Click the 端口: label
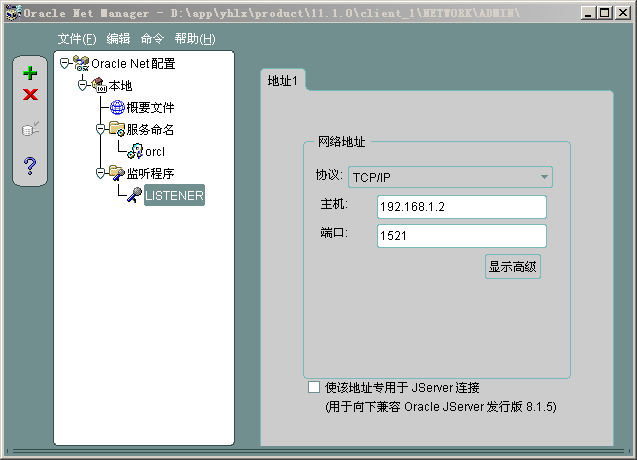Image resolution: width=637 pixels, height=460 pixels. tap(334, 233)
